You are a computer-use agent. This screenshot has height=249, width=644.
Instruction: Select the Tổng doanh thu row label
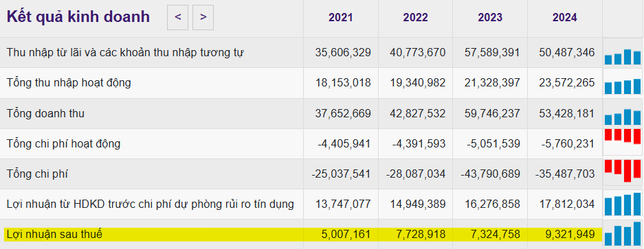point(45,113)
